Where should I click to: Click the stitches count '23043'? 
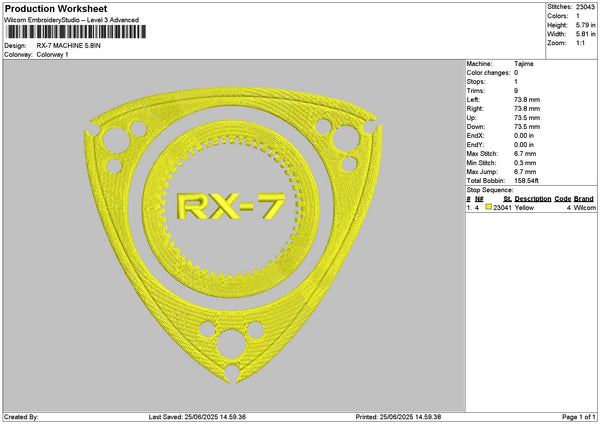click(585, 7)
